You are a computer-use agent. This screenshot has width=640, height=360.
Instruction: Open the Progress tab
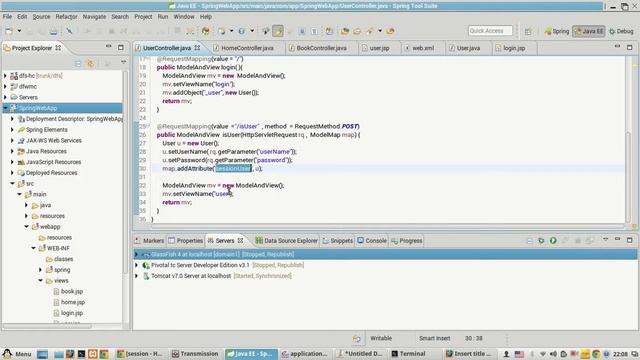pos(407,241)
